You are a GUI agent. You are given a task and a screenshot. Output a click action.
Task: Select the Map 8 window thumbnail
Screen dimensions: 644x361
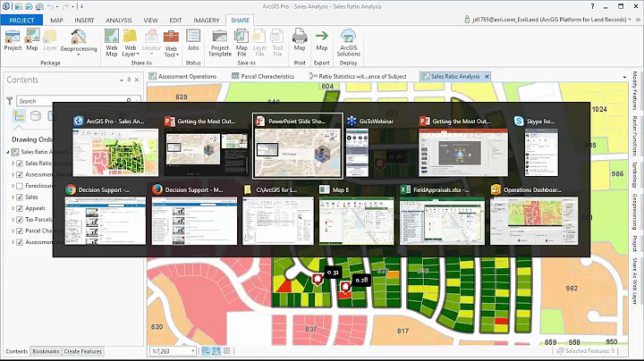pyautogui.click(x=357, y=221)
